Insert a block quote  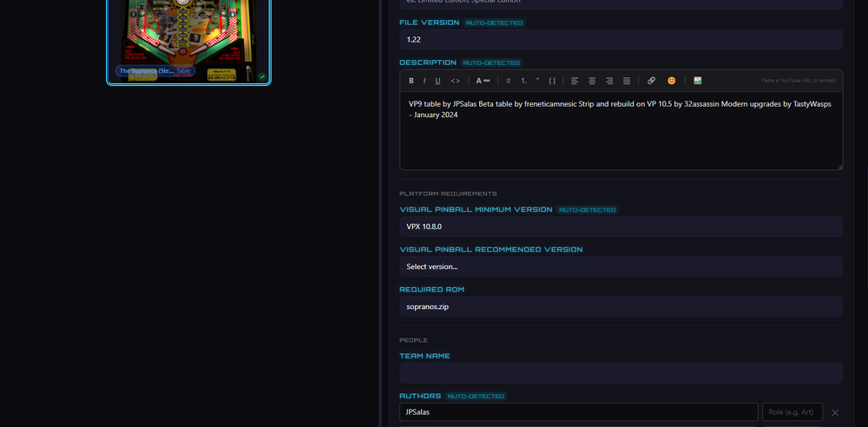pos(537,81)
